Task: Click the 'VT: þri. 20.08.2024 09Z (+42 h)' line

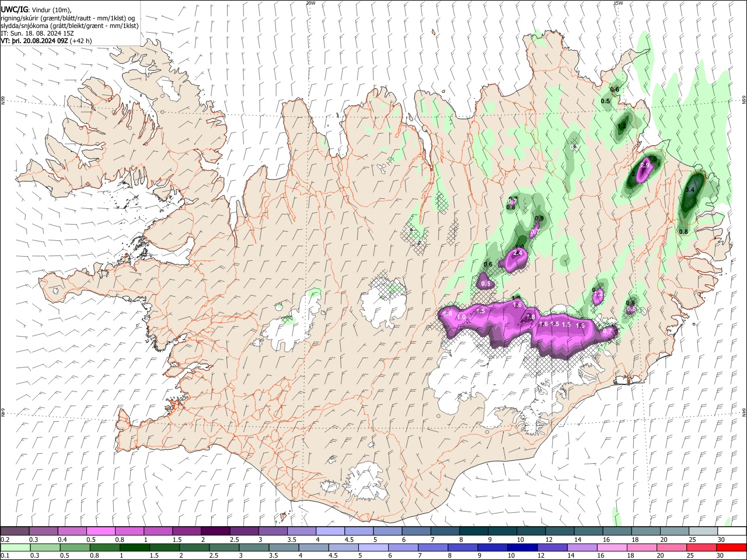Action: tap(46, 41)
